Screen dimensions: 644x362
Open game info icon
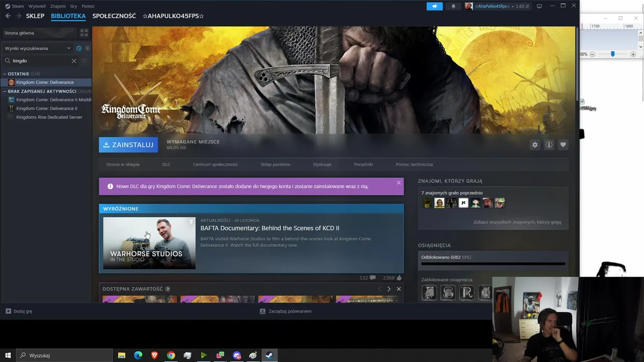549,145
